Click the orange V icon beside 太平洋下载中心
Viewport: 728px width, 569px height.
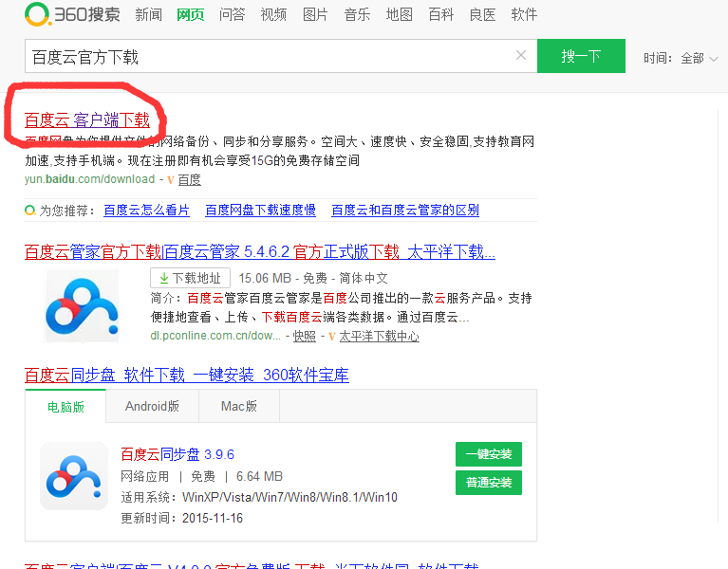(332, 337)
